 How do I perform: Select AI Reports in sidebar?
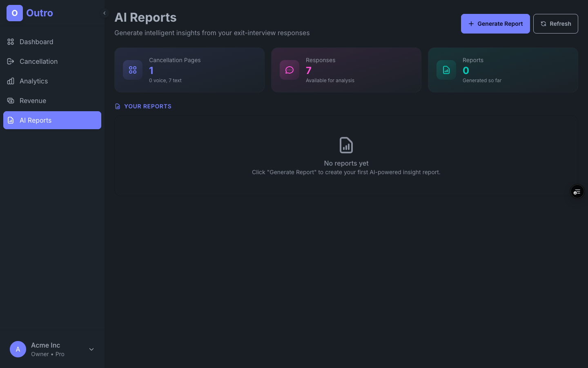pos(52,120)
